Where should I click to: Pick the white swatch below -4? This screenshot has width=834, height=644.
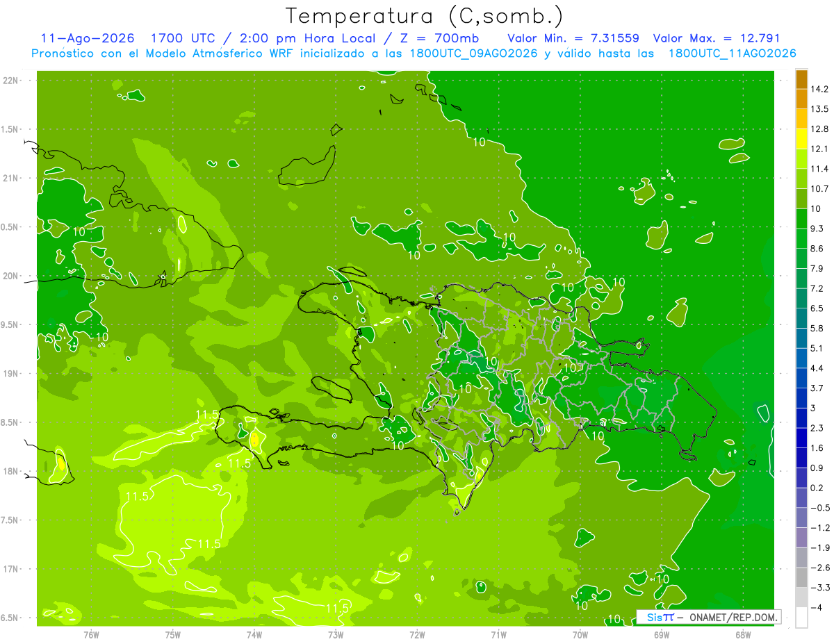coord(801,617)
